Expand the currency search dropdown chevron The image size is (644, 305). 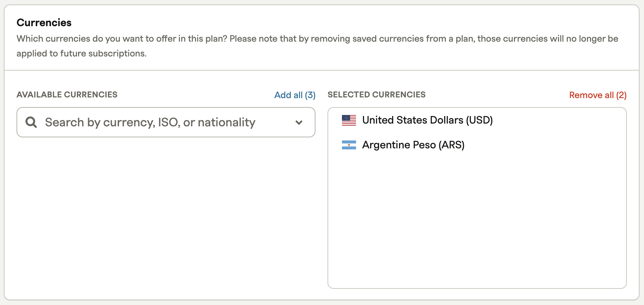point(299,122)
